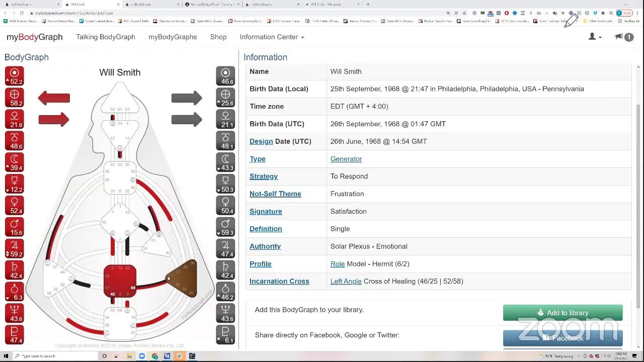644x362 pixels.
Task: Select the red Jupiter 59.2 tile
Action: tap(14, 249)
